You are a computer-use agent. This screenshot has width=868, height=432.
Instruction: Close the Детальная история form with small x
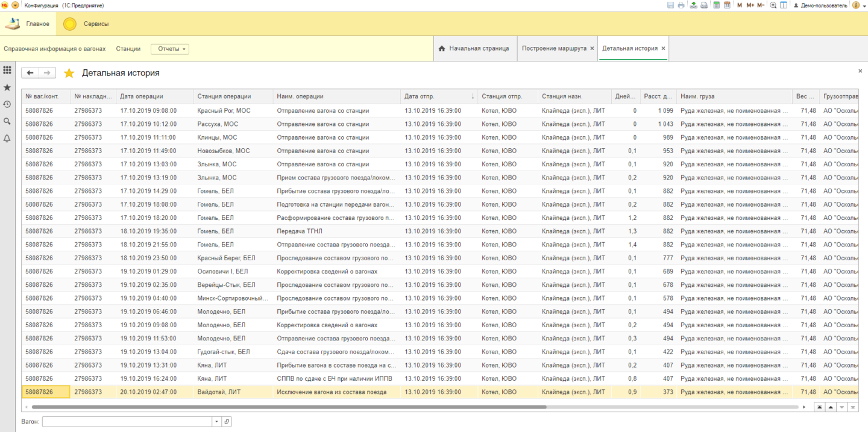tap(860, 71)
